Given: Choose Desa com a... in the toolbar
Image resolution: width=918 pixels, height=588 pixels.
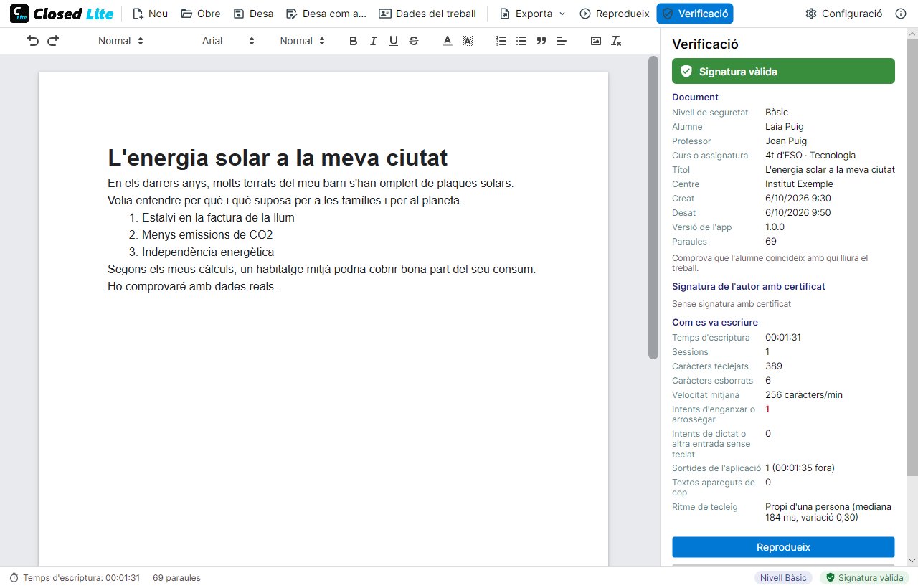Looking at the screenshot, I should click(x=326, y=14).
